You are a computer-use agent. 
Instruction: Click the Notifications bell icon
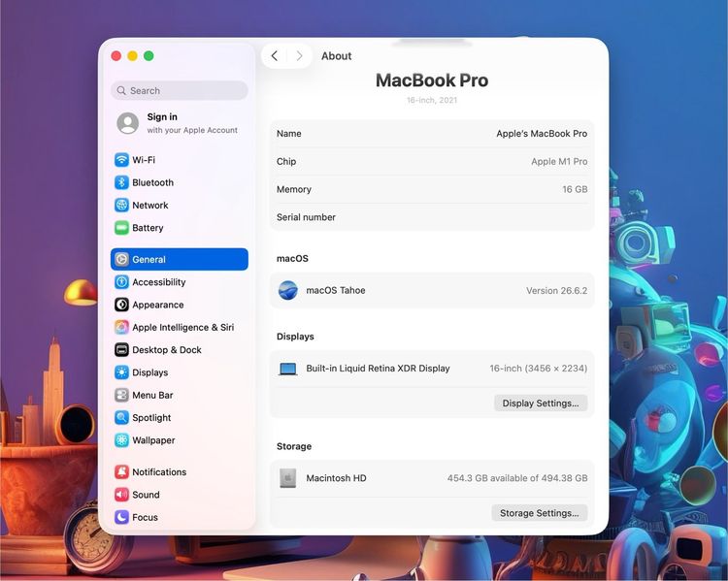point(121,472)
